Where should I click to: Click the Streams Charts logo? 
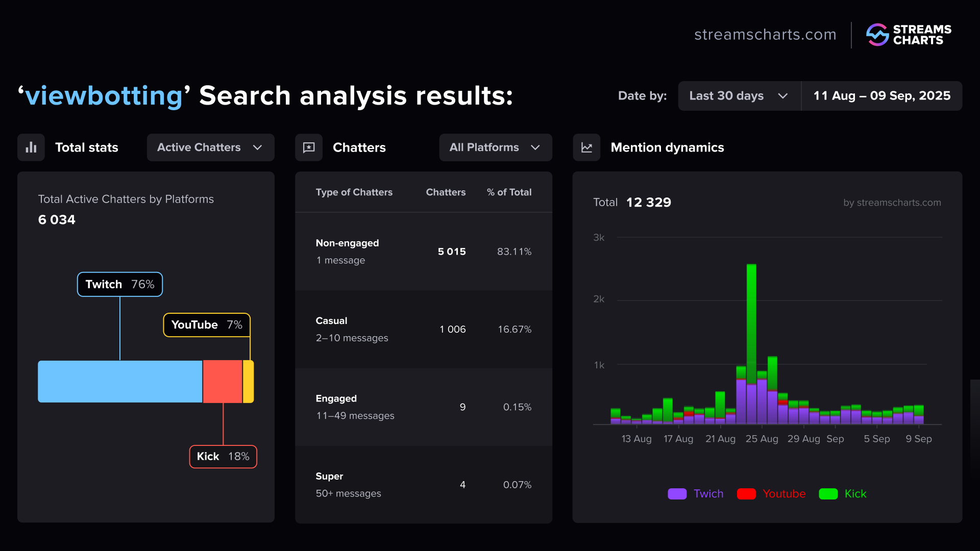[x=909, y=35]
